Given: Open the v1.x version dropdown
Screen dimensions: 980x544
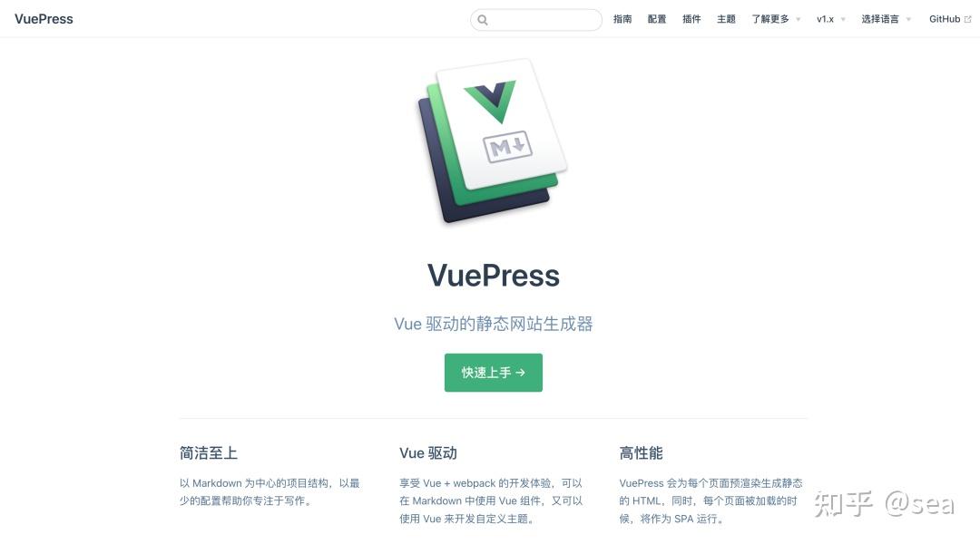Looking at the screenshot, I should (x=830, y=19).
